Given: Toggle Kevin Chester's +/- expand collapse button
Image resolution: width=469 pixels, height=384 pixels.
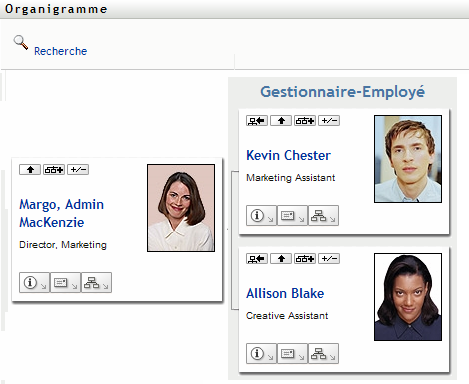Looking at the screenshot, I should coord(329,120).
